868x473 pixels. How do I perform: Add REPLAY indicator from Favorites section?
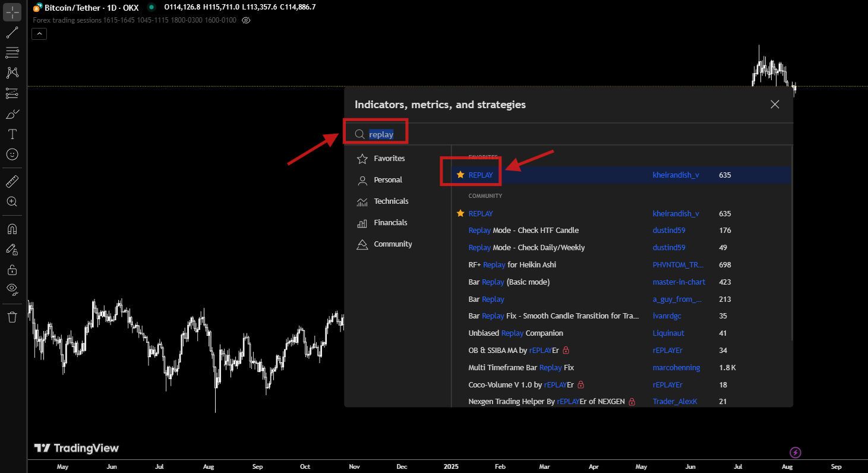point(481,175)
